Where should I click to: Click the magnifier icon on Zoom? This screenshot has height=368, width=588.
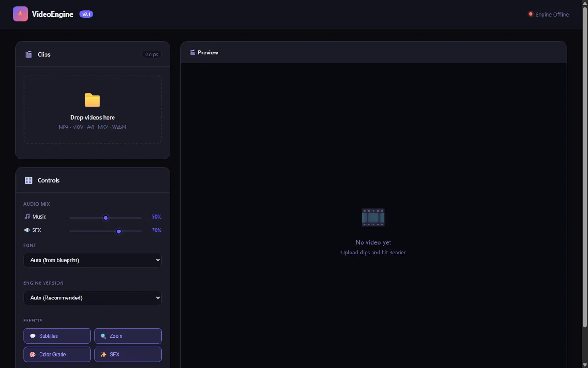(x=103, y=336)
